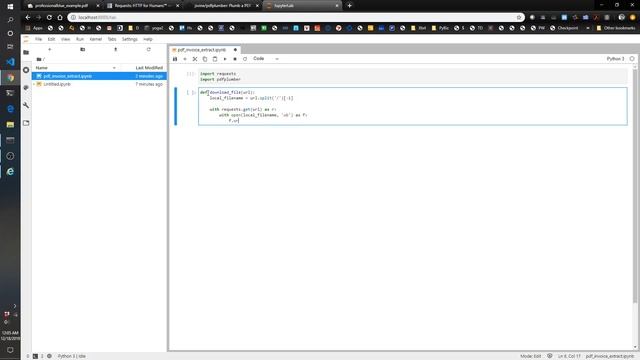Close the pdf_invoice_extract.ipynb notebook tab dot
640x360 pixels.
(235, 50)
